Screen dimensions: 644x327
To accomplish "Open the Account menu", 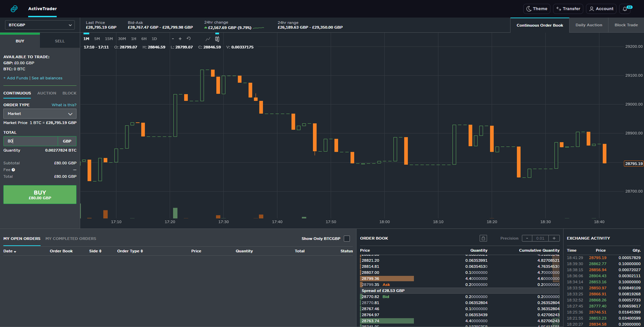I will point(601,9).
